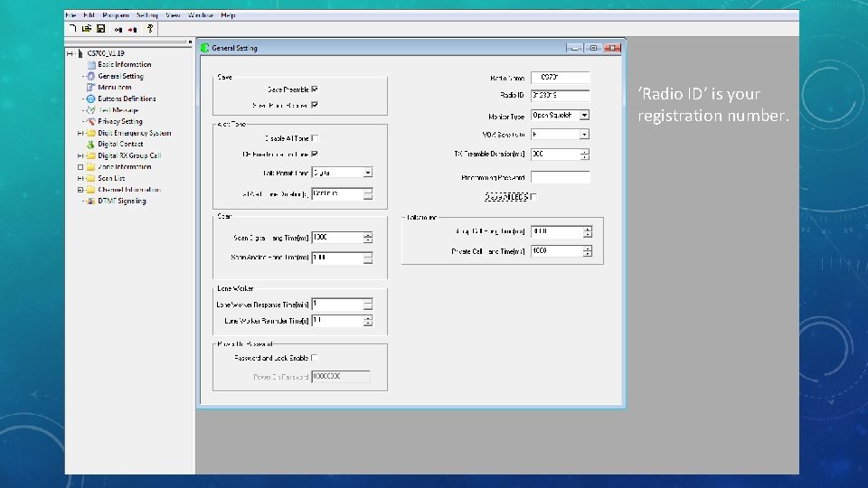Select Basic Information in the tree
This screenshot has width=868, height=488.
click(125, 65)
